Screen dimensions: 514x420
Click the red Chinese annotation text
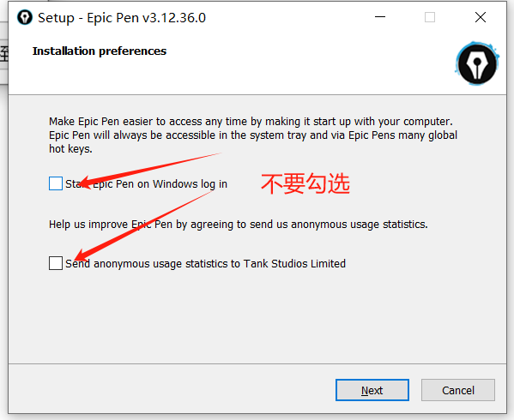[305, 183]
